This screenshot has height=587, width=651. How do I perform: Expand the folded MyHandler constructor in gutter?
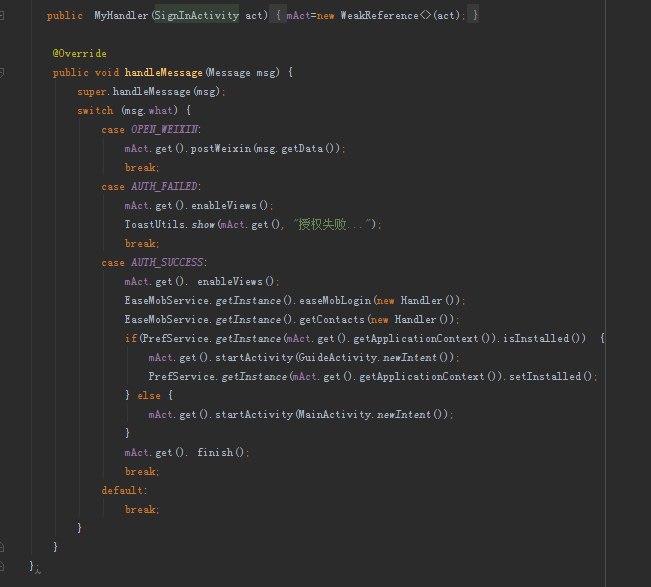[2, 16]
